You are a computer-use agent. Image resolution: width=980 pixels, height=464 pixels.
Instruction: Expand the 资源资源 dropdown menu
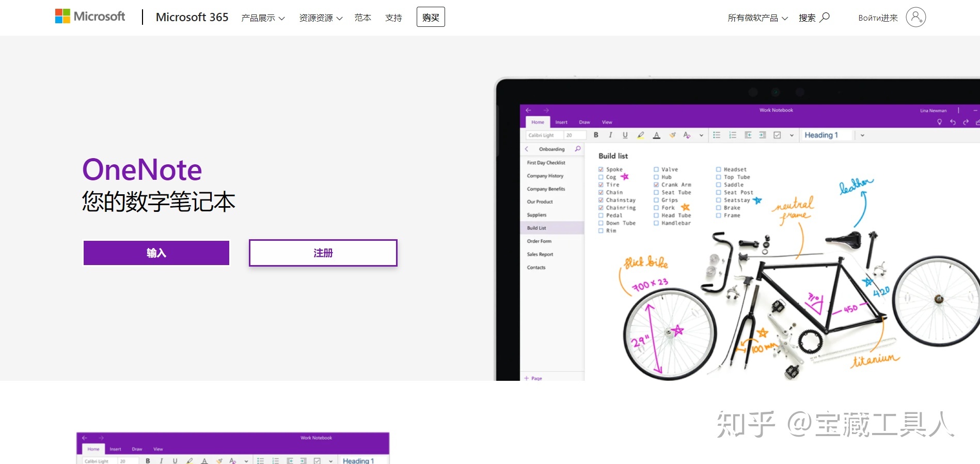pyautogui.click(x=321, y=18)
